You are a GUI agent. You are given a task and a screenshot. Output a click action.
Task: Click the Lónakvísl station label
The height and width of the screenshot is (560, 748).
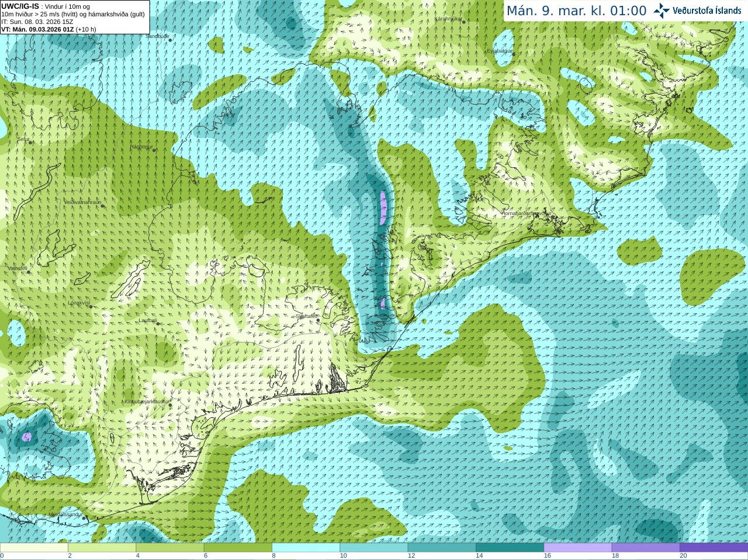(x=78, y=303)
